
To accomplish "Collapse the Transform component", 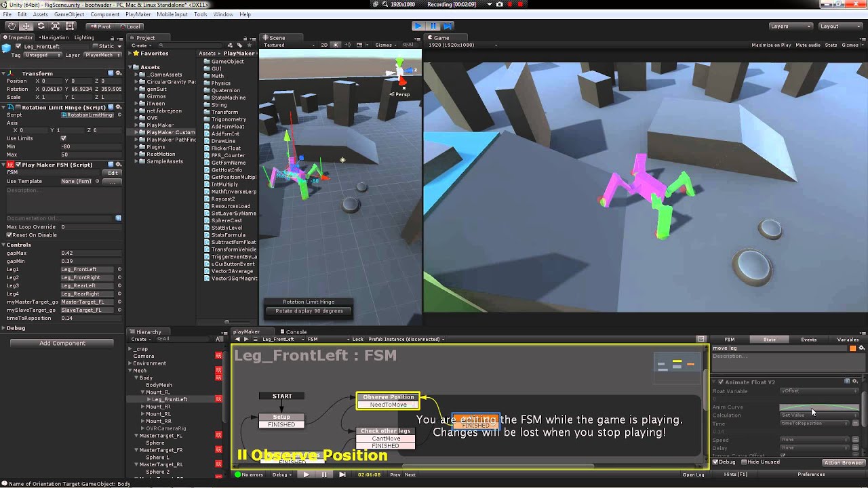I will tap(4, 73).
